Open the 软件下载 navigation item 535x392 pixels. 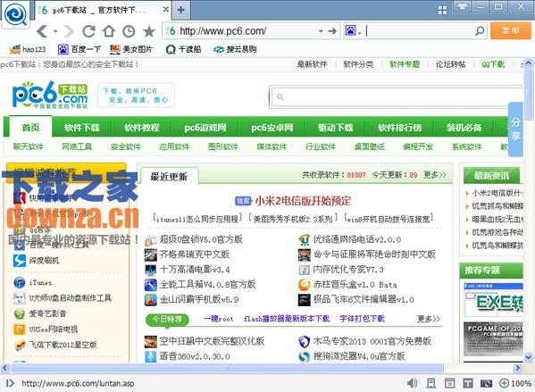[x=81, y=128]
